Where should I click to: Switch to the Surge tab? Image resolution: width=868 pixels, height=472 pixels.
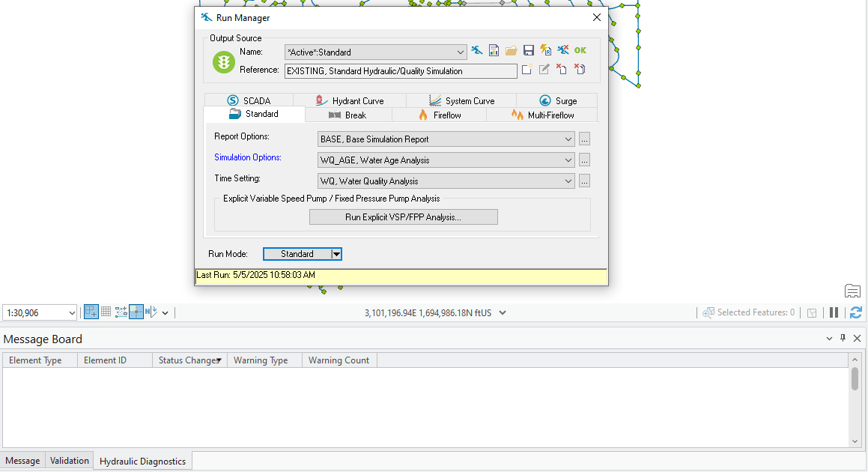coord(557,100)
